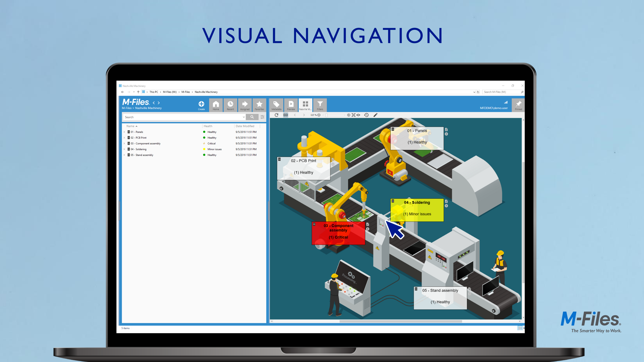Toggle the Pinned tab
This screenshot has width=644, height=362.
(518, 105)
